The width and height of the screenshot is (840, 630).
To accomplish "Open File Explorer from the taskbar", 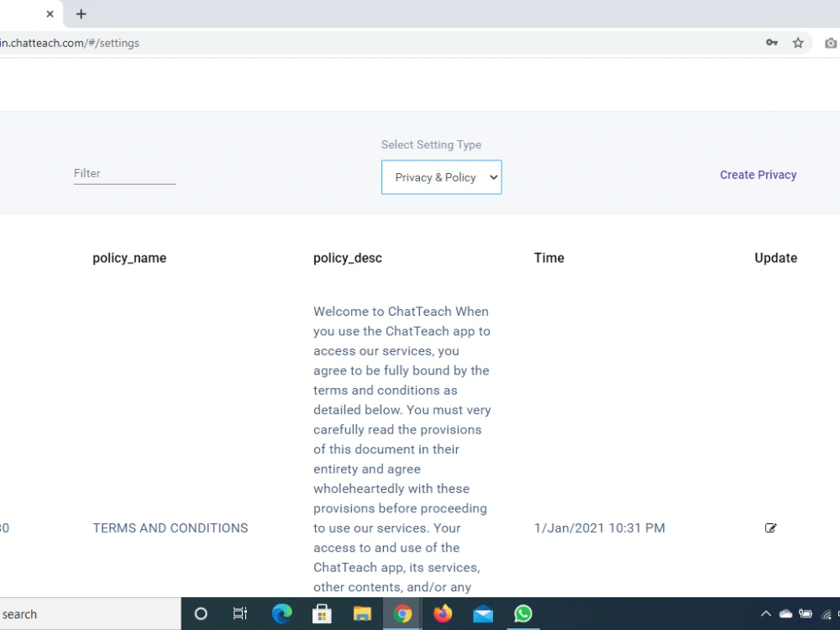I will [x=362, y=613].
